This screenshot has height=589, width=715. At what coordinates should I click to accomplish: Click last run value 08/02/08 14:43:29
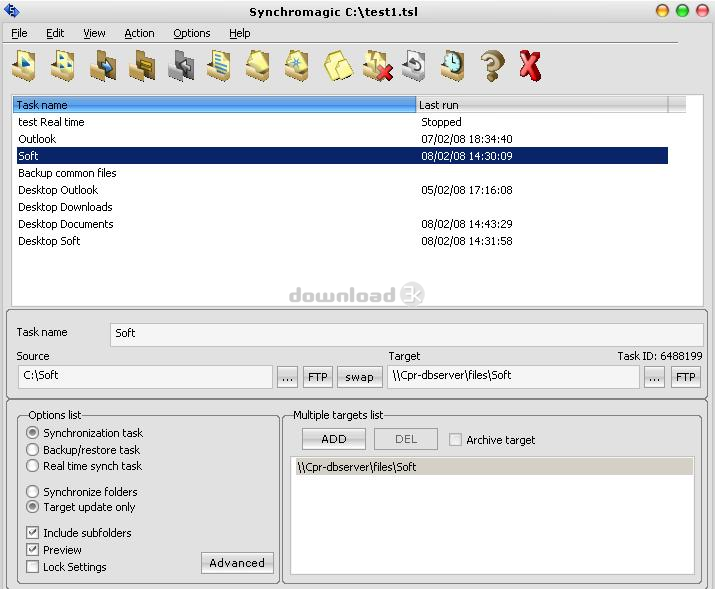(467, 224)
